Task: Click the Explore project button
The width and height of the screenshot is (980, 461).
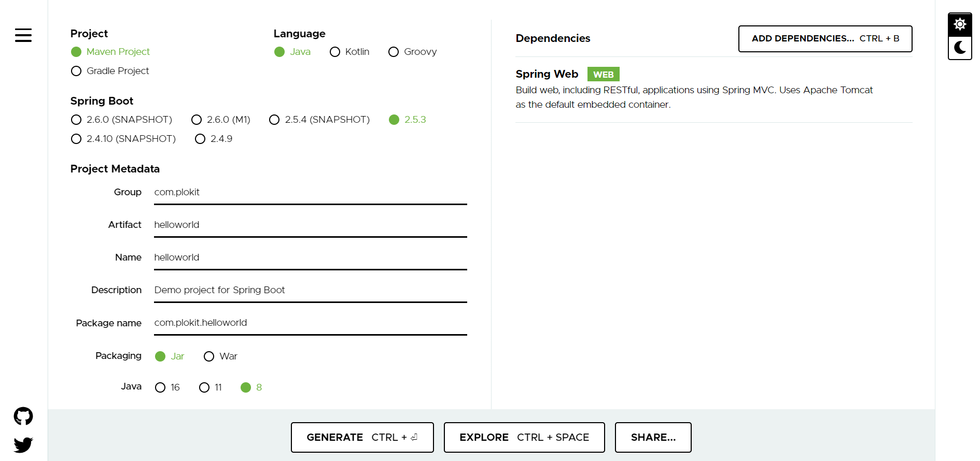Action: (x=524, y=437)
